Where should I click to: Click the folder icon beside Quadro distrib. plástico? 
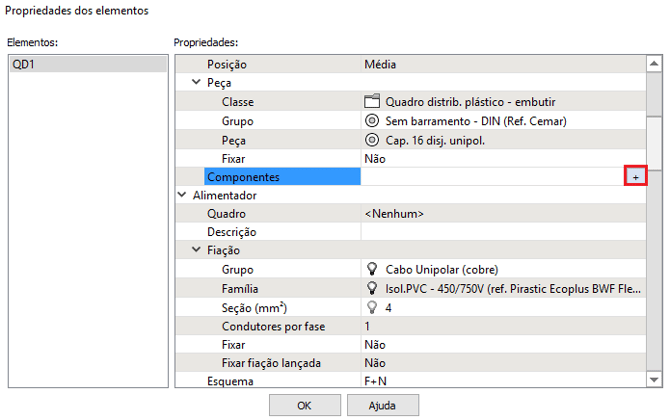coord(373,102)
